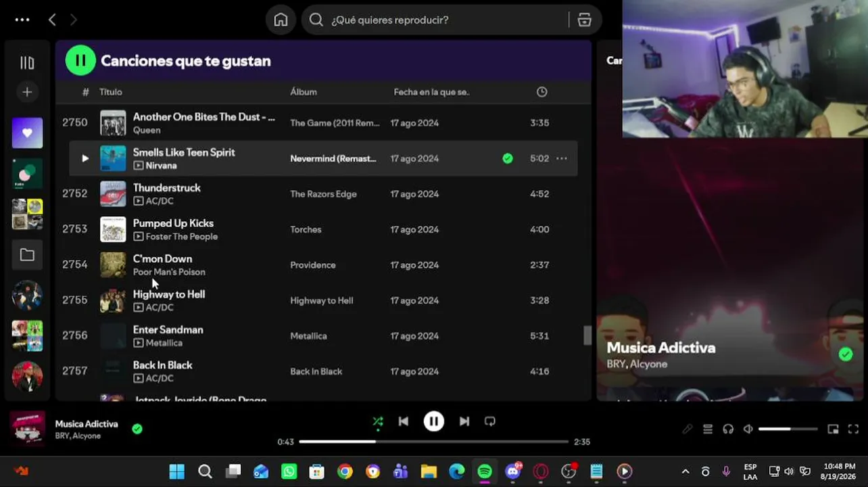Select the Thunderstruck track title
This screenshot has width=868, height=487.
[167, 188]
